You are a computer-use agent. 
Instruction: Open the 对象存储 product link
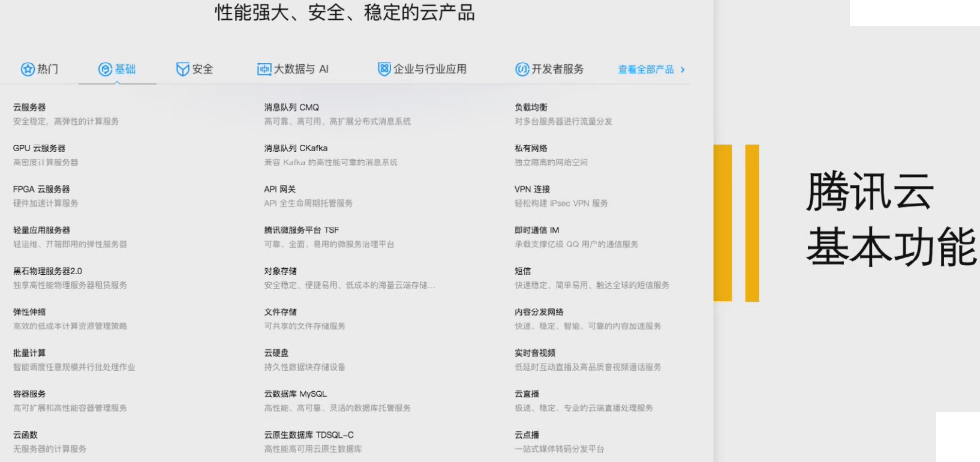(x=281, y=271)
